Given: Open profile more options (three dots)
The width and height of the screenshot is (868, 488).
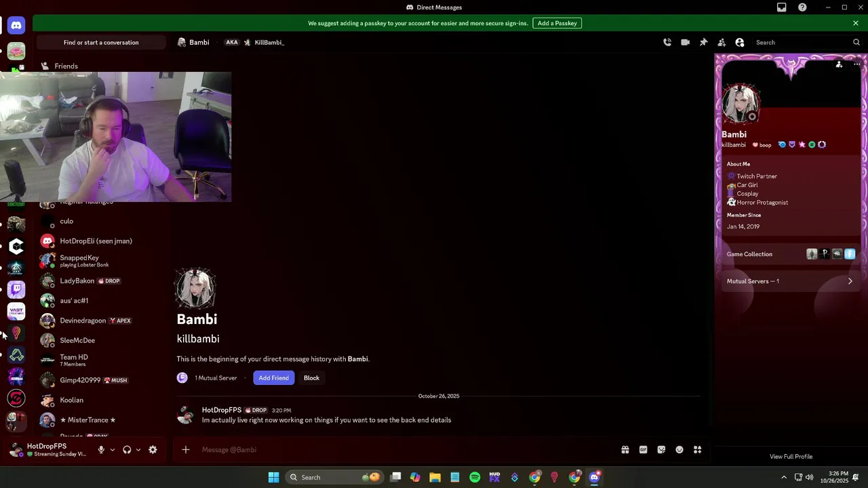Looking at the screenshot, I should tap(857, 65).
